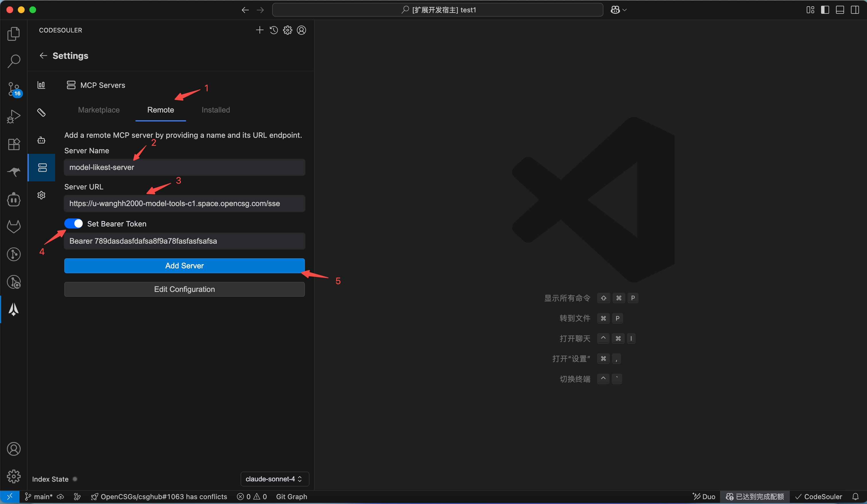Screen dimensions: 867x504
Task: Open the claude-sonnet-4 model selector
Action: 274,479
